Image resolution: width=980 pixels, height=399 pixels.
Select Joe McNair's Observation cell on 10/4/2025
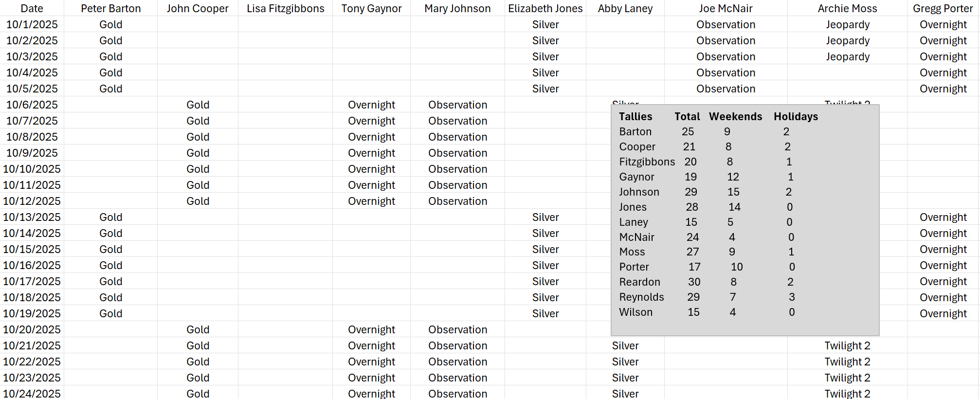[x=726, y=73]
